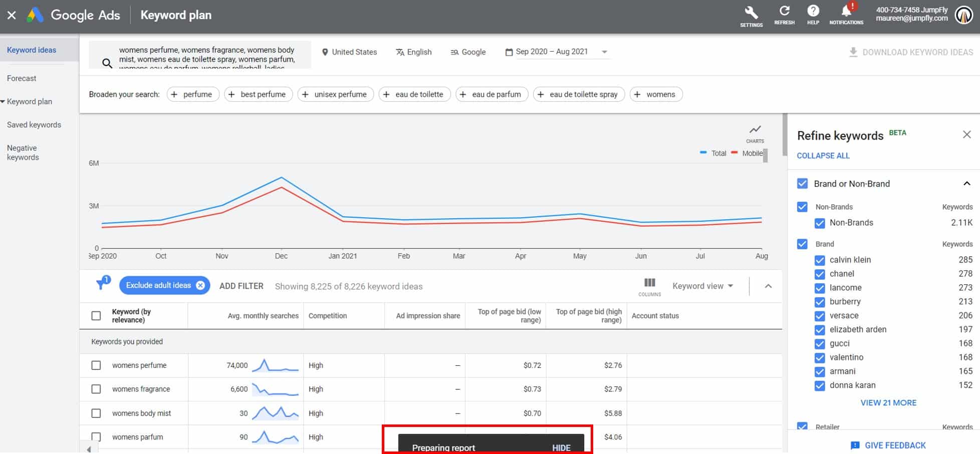
Task: Click the Download Keyword Ideas icon
Action: click(x=853, y=52)
